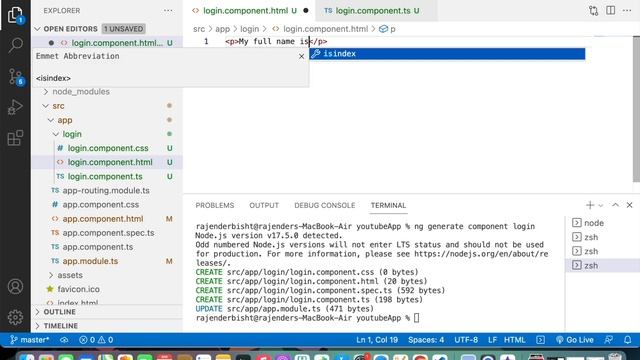Open the Run and Debug view
The width and height of the screenshot is (640, 360).
tap(15, 107)
